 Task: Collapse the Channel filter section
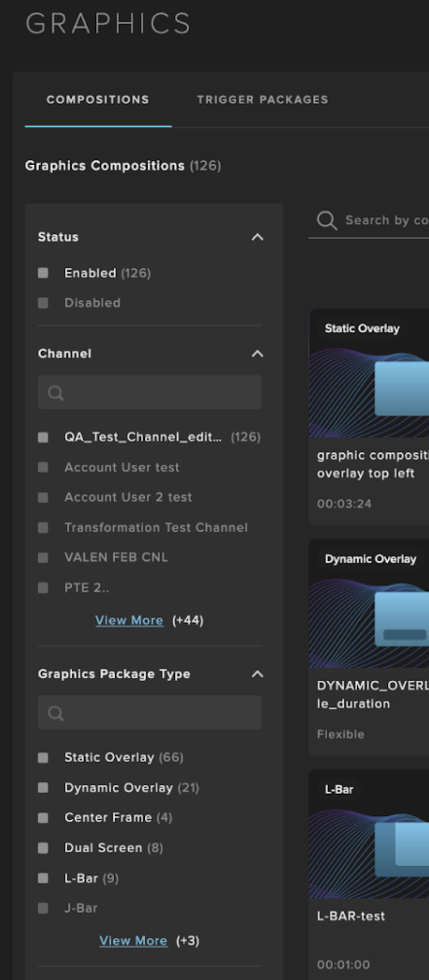(x=257, y=353)
